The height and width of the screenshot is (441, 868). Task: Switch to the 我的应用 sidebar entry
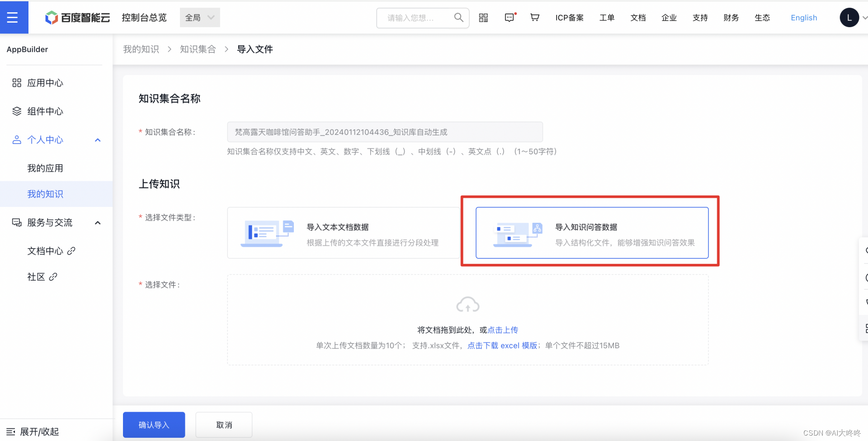coord(45,168)
